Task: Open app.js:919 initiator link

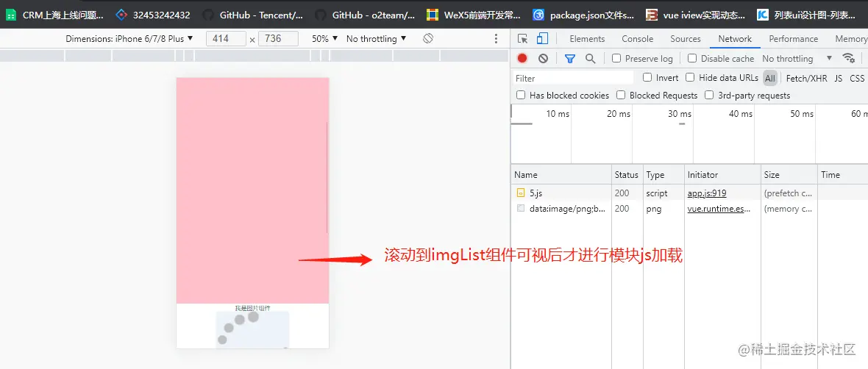Action: pos(706,193)
